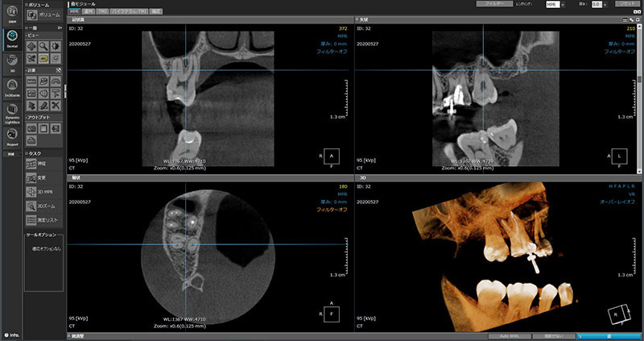The width and height of the screenshot is (644, 341).
Task: Select the brightness/contrast windowing tool
Action: (x=56, y=47)
